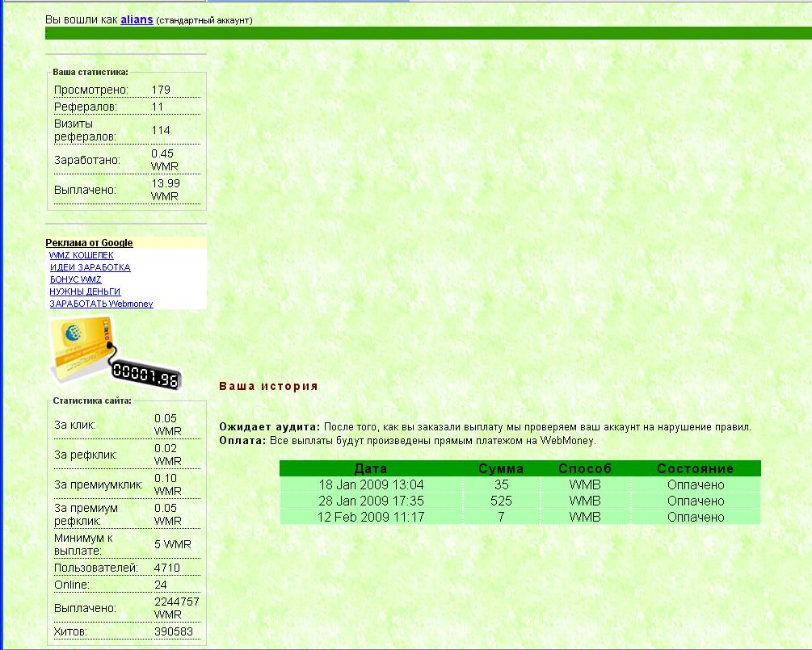Open the ИДЕИ ЗАРАБОТКА ad link
Viewport: 812px width, 650px height.
click(90, 267)
